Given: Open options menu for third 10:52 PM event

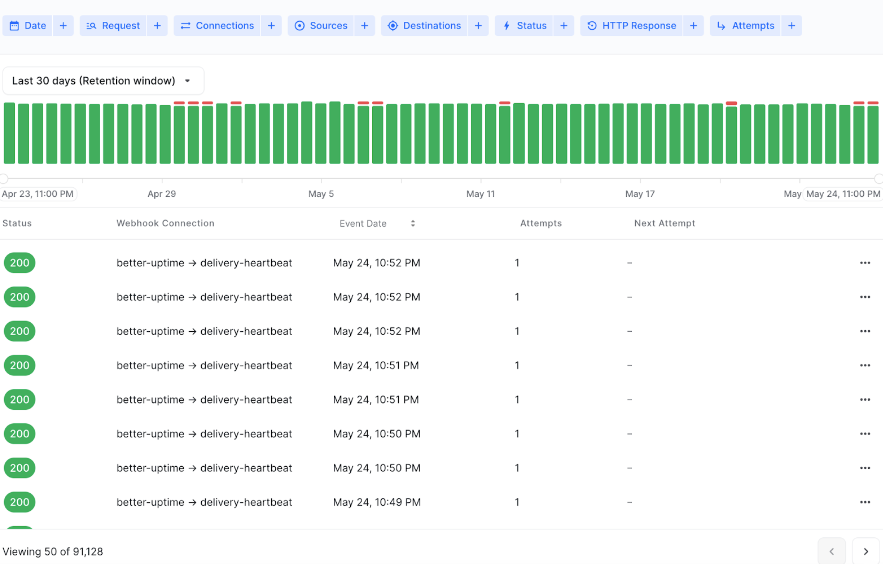Looking at the screenshot, I should click(865, 332).
